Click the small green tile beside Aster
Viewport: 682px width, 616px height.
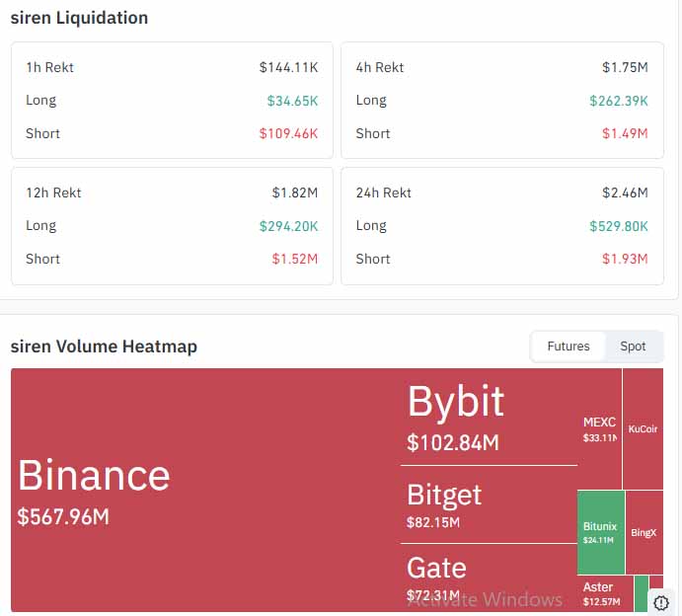click(x=641, y=590)
